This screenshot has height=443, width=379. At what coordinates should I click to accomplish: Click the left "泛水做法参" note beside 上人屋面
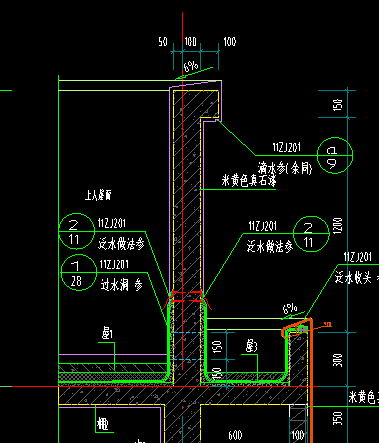tap(121, 244)
